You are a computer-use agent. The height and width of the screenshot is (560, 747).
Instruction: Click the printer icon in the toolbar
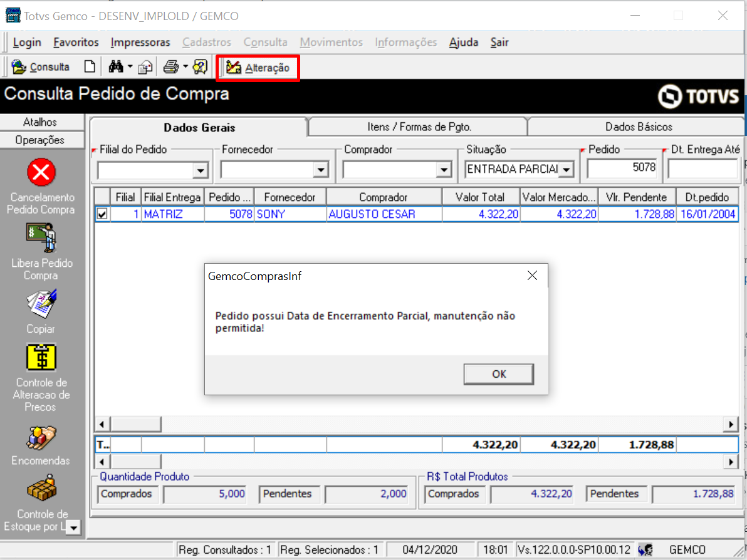click(x=171, y=66)
